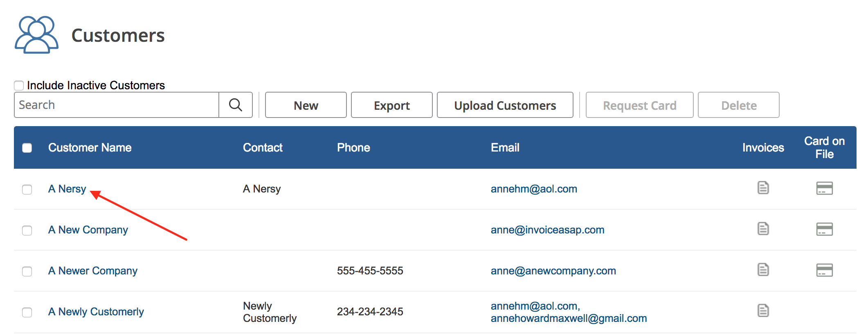Click the Customer Name column header
Viewport: 868px width, 335px height.
tap(90, 148)
